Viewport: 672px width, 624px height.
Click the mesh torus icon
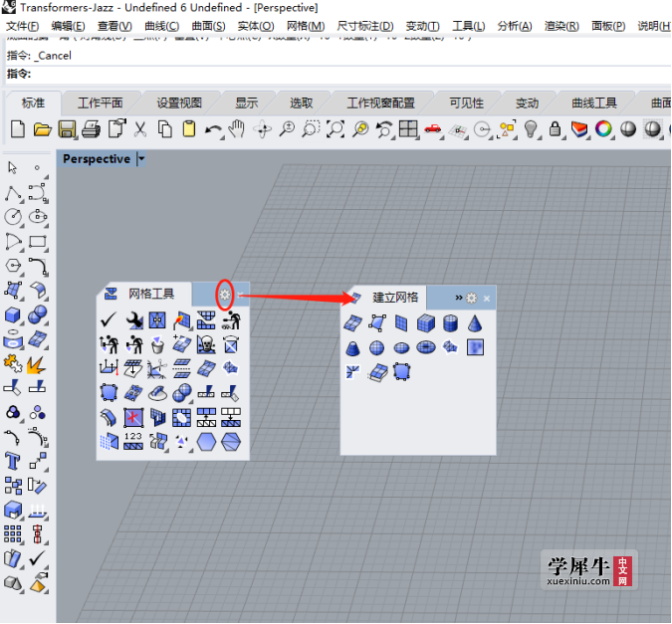(x=425, y=347)
